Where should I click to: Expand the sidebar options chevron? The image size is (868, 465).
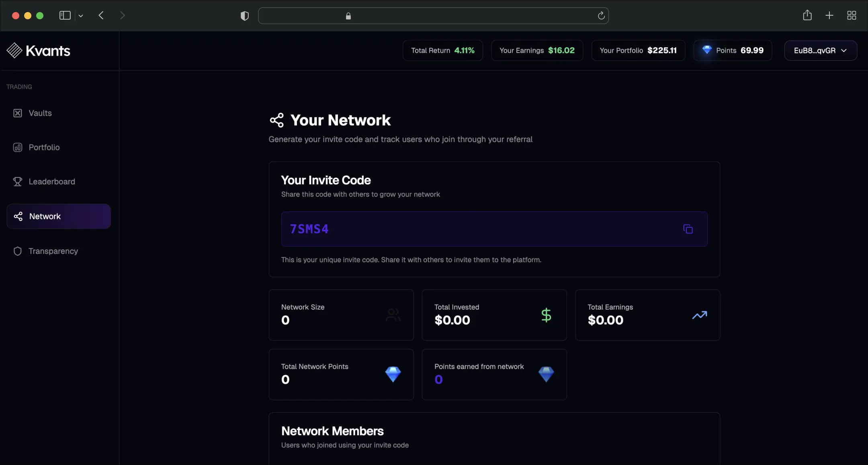pos(81,16)
